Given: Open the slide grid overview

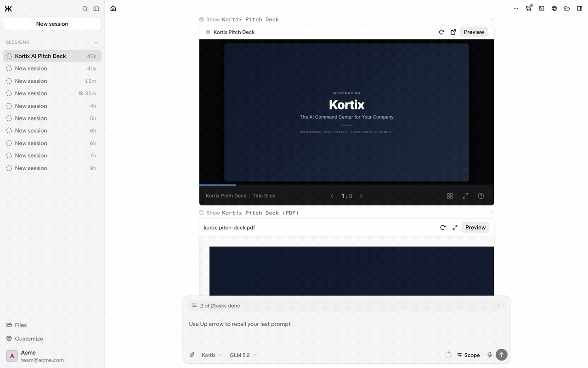Looking at the screenshot, I should coord(450,196).
